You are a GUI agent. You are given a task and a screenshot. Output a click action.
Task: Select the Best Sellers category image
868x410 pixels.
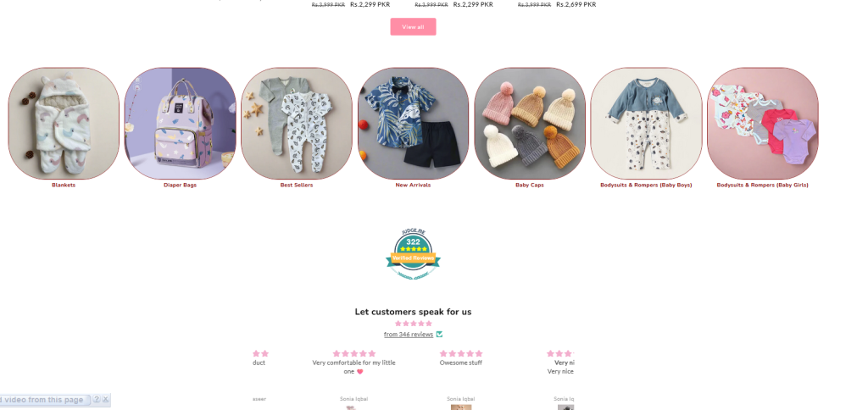pyautogui.click(x=297, y=124)
